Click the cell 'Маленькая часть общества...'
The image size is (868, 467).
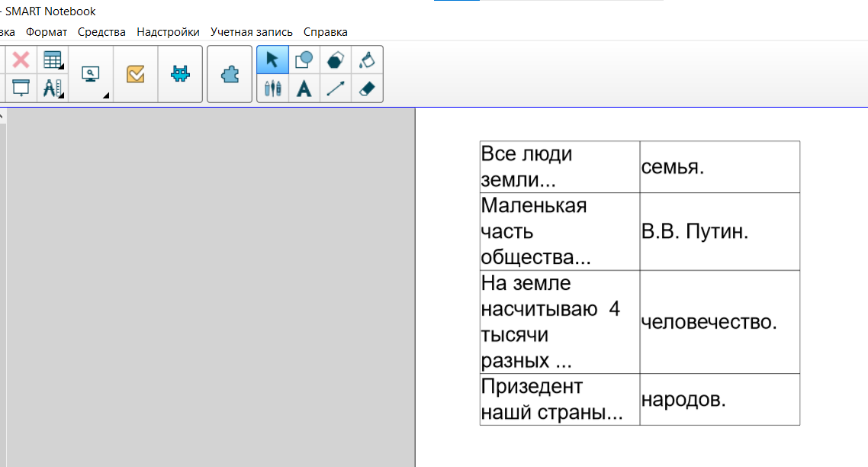click(x=560, y=231)
